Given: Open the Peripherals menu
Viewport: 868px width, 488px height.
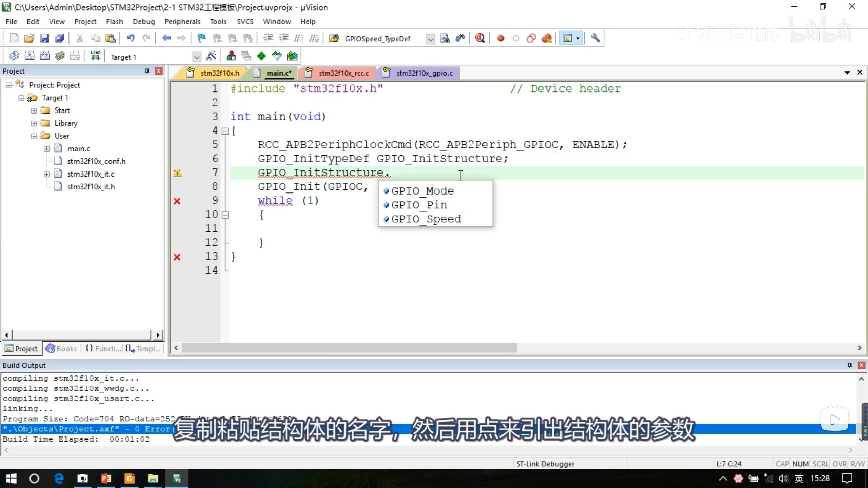Looking at the screenshot, I should (182, 22).
